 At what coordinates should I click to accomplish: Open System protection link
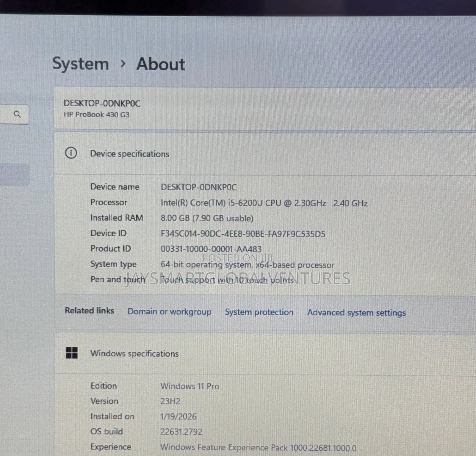click(x=259, y=312)
